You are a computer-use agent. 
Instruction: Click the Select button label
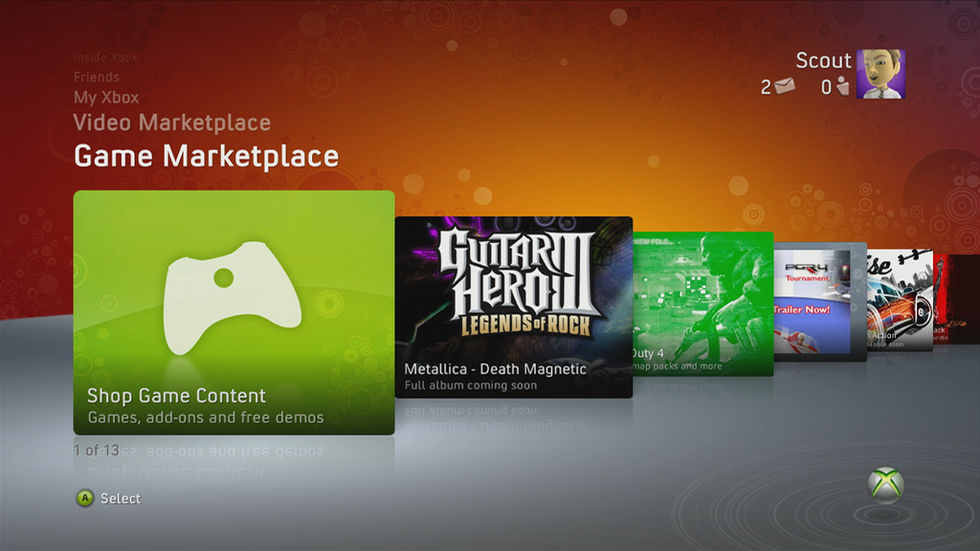121,498
